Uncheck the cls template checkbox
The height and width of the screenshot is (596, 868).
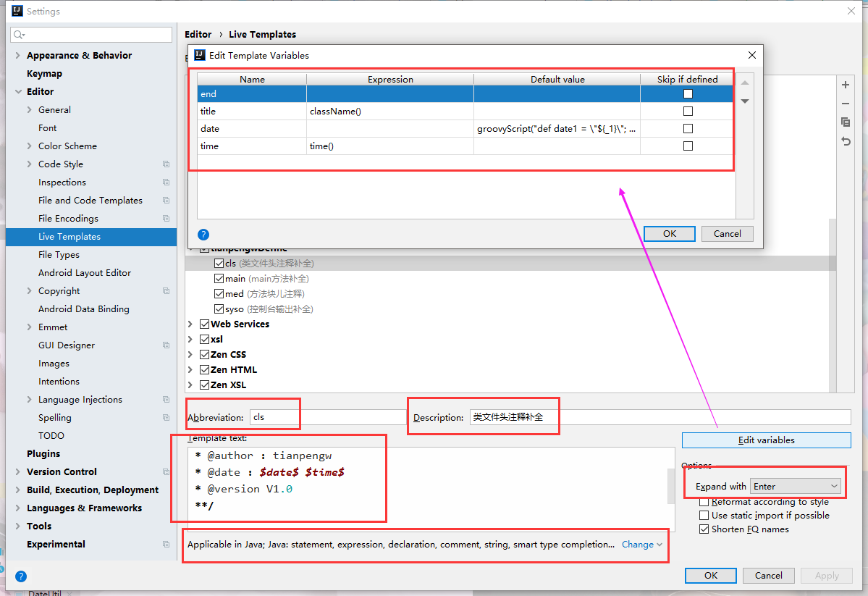click(219, 263)
